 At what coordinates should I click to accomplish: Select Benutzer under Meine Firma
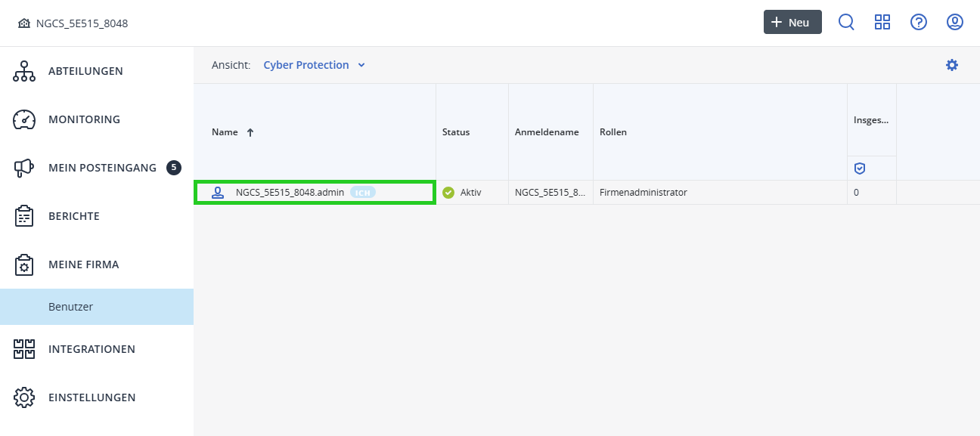pos(70,306)
